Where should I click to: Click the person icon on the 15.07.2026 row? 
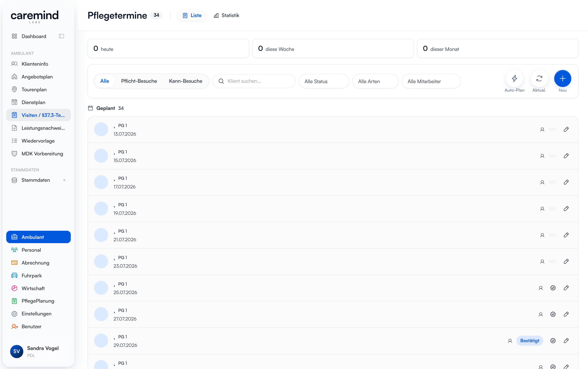point(542,156)
